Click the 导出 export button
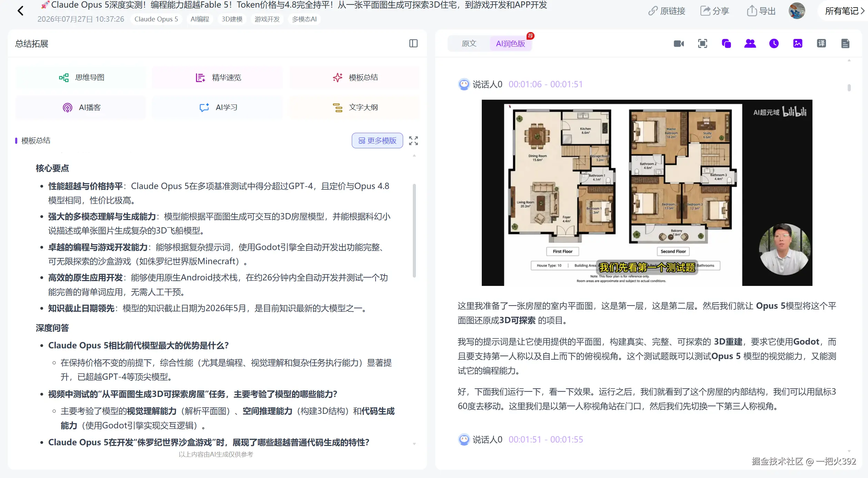 click(761, 11)
